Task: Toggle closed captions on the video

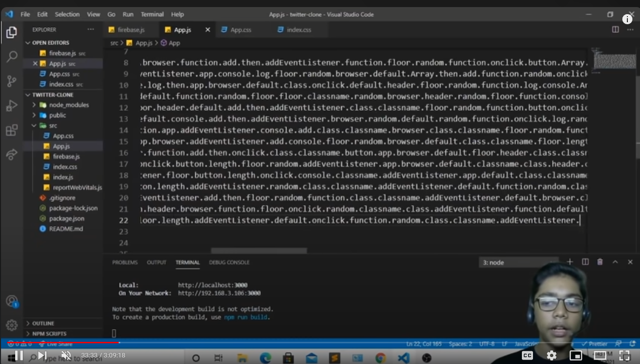Action: [x=527, y=355]
